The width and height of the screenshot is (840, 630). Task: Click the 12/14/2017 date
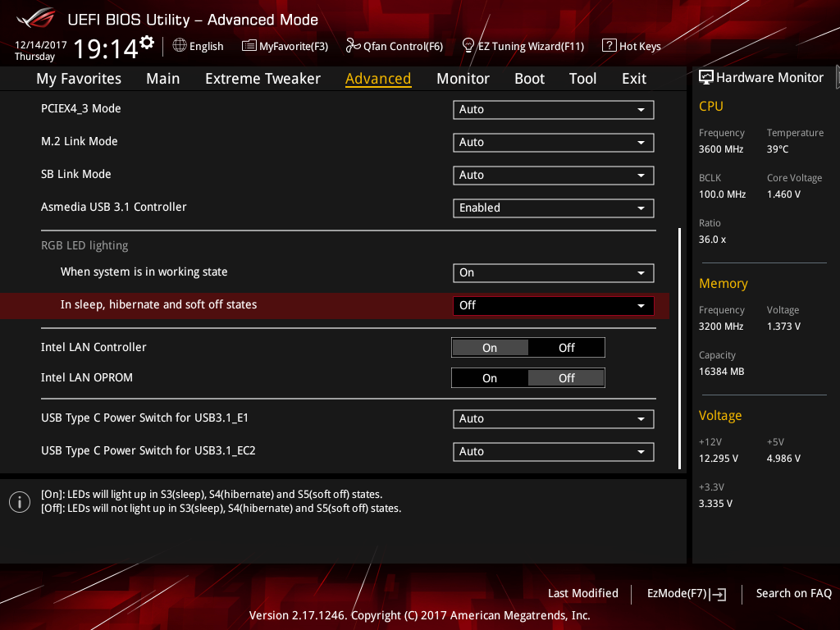click(41, 45)
